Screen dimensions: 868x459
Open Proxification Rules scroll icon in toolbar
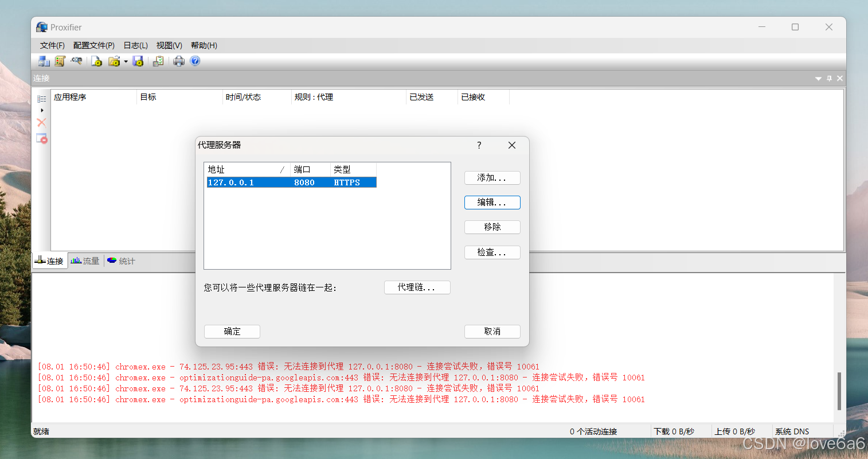(x=60, y=61)
